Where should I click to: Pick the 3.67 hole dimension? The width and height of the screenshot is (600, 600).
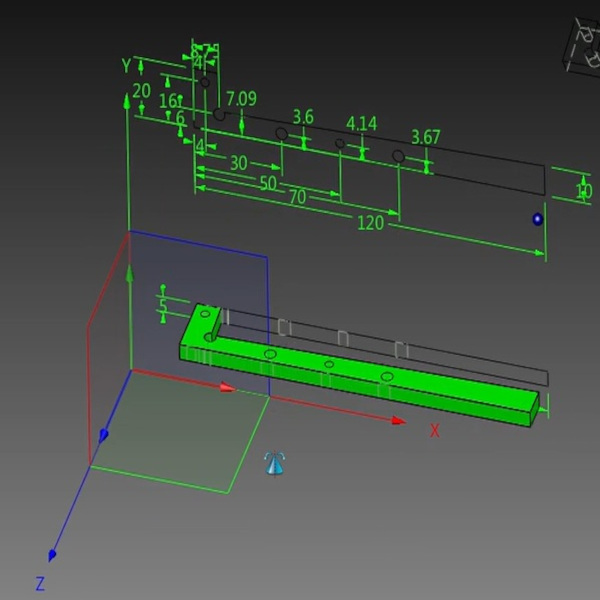coord(426,137)
